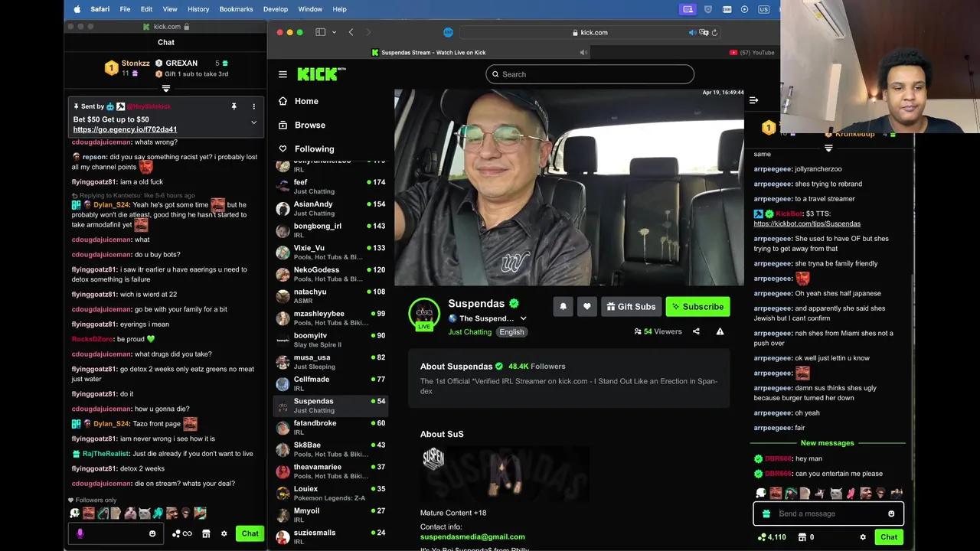Open Following in Kick sidebar
Screen dimensions: 980x551
click(x=314, y=148)
